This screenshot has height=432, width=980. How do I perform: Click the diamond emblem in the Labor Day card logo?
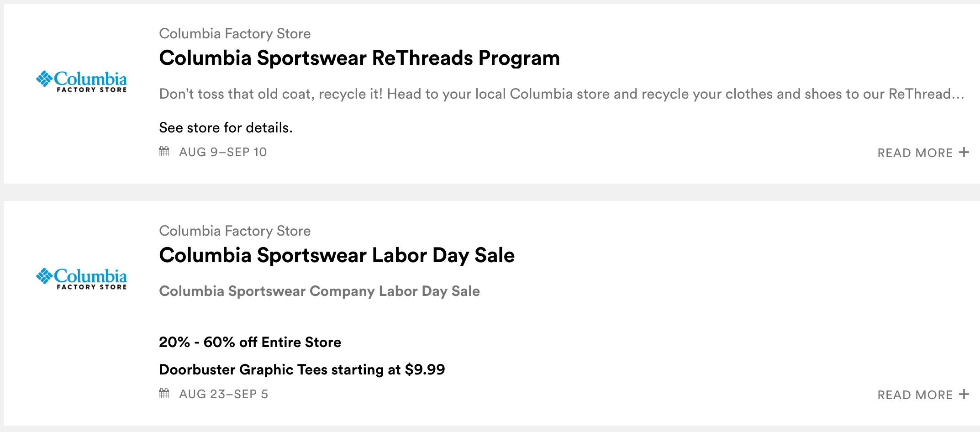(x=44, y=276)
